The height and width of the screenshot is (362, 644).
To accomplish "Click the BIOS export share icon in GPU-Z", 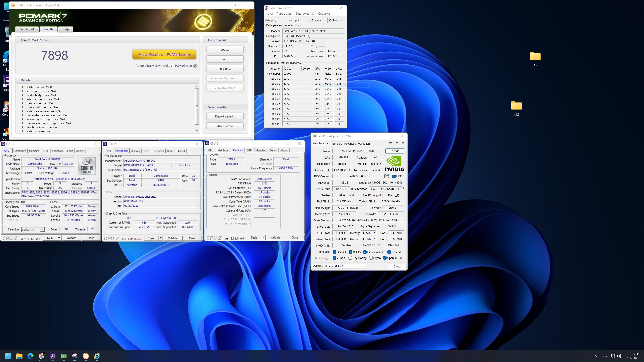I will (387, 176).
